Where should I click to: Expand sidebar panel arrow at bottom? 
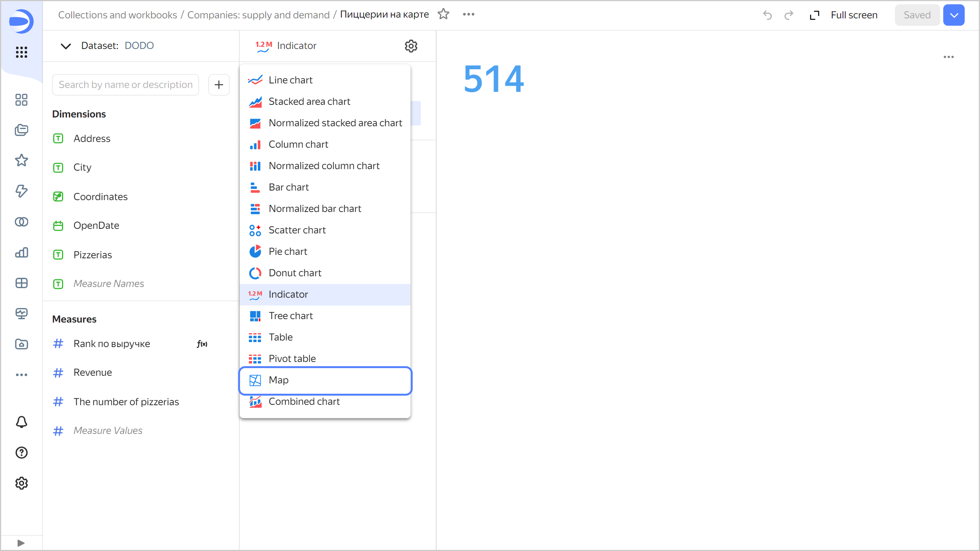(21, 543)
